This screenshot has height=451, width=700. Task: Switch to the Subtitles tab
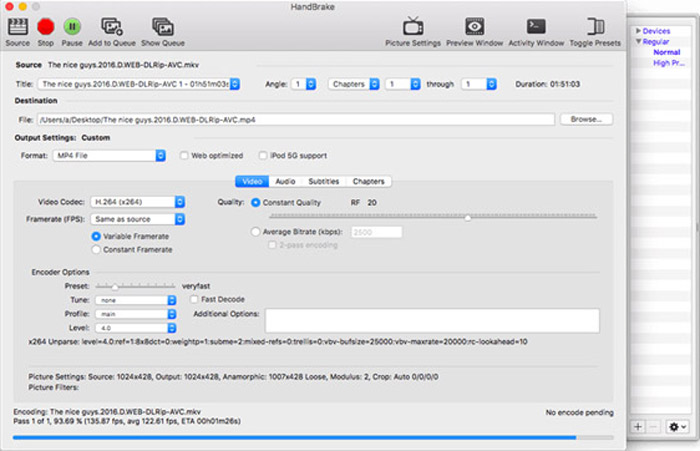click(x=324, y=181)
